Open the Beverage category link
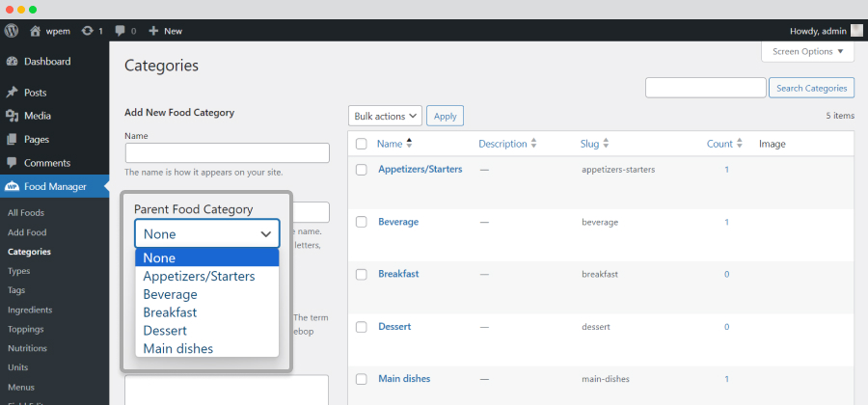The height and width of the screenshot is (405, 868). pos(398,222)
